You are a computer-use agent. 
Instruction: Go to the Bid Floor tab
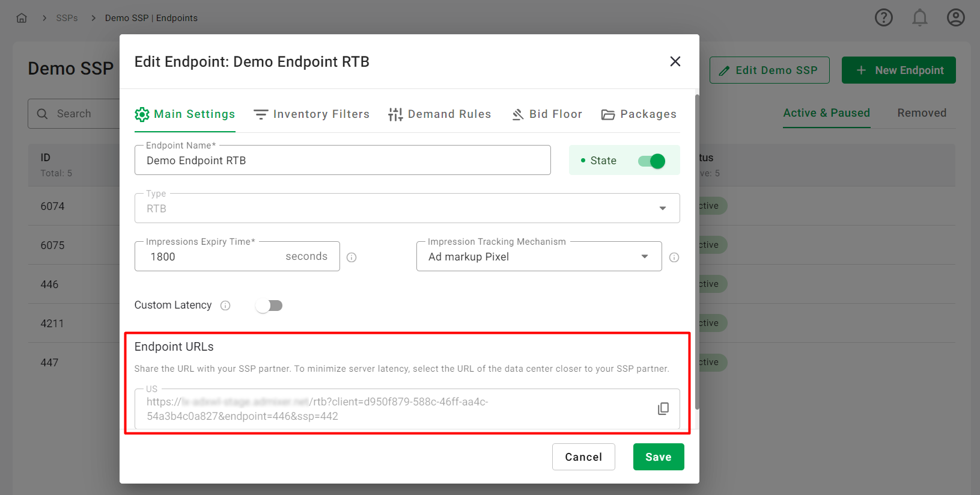[x=547, y=114]
